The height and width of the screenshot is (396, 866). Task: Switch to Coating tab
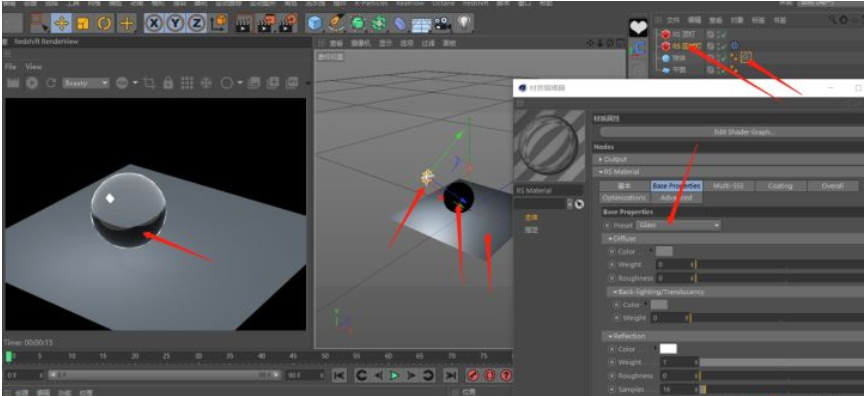(780, 186)
